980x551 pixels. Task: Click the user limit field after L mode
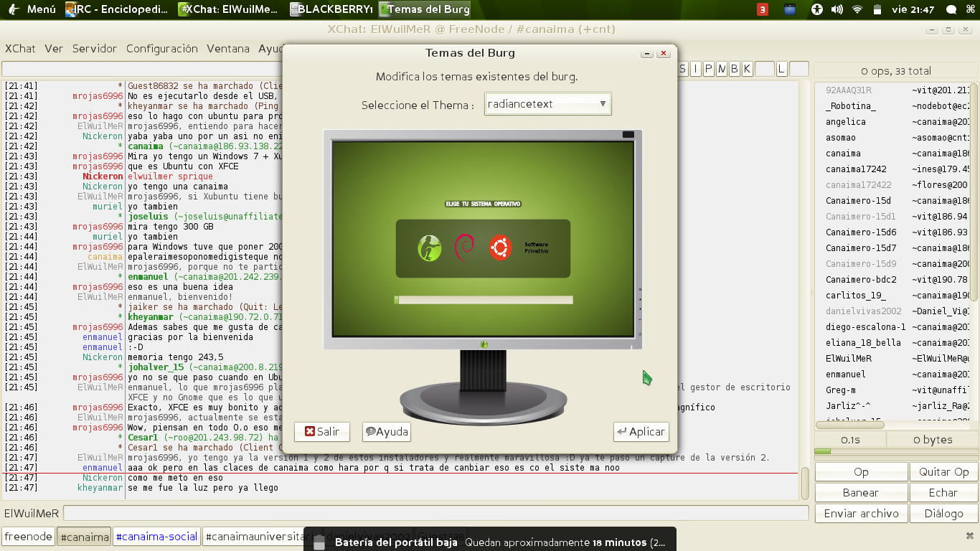tap(798, 69)
